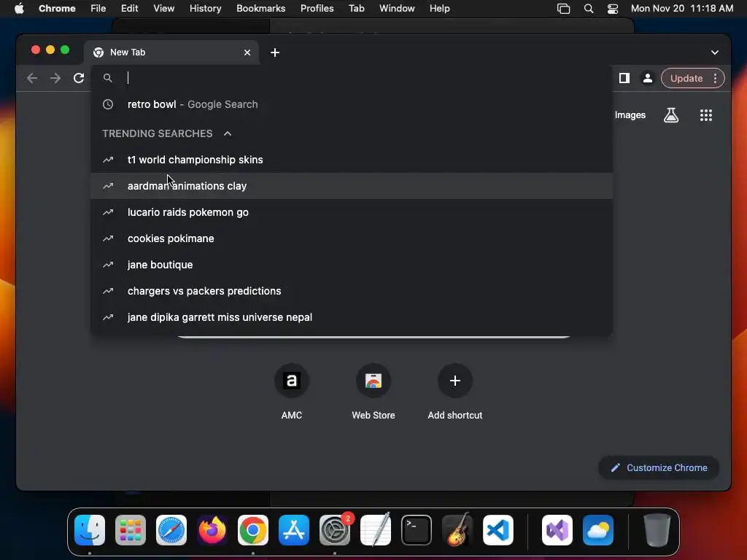The width and height of the screenshot is (747, 560).
Task: Open a new tab with plus button
Action: coord(275,52)
